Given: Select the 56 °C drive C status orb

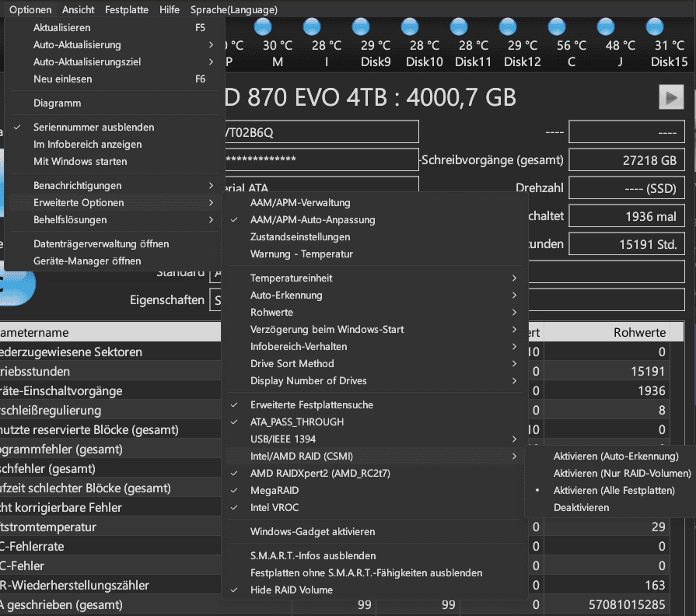Looking at the screenshot, I should 557,26.
